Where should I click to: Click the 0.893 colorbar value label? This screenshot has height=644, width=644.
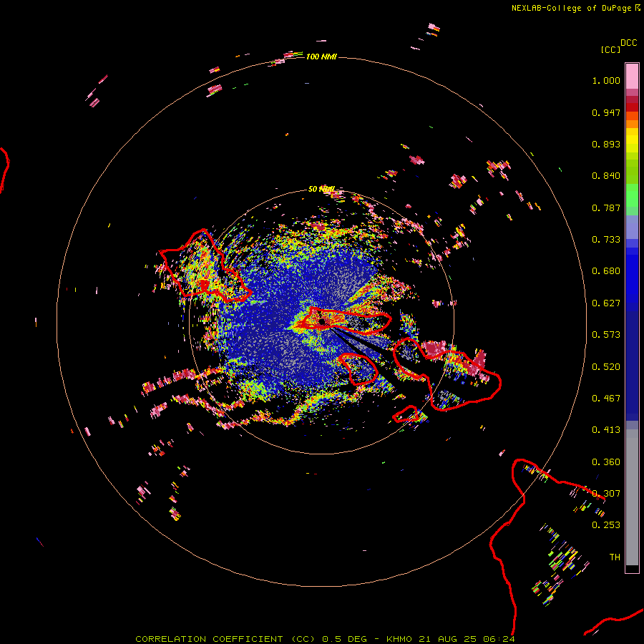[606, 144]
